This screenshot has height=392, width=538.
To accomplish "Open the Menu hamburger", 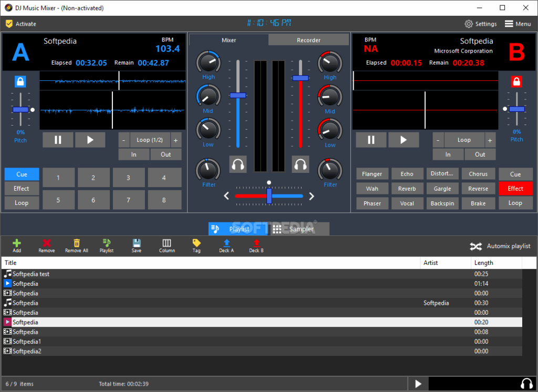I will point(509,24).
